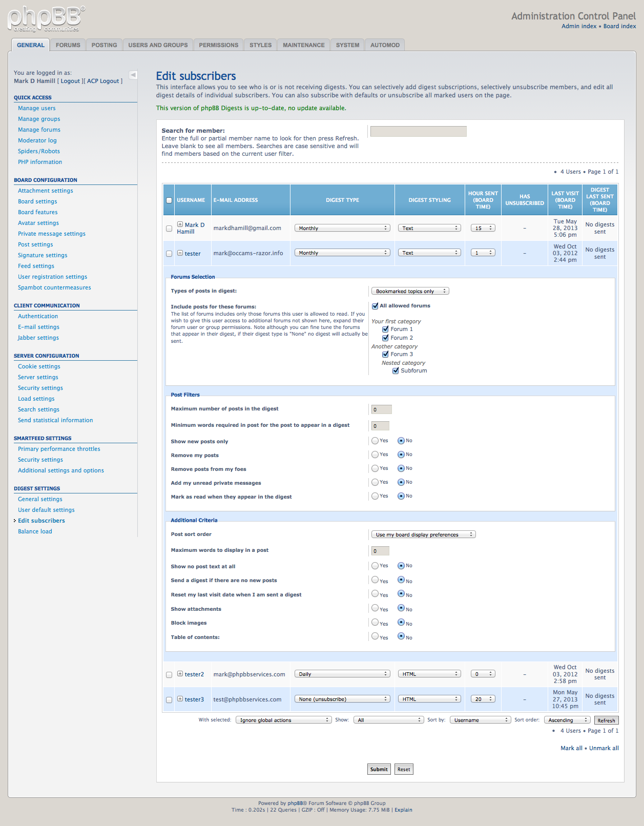Select Yes for Block images

click(x=375, y=623)
